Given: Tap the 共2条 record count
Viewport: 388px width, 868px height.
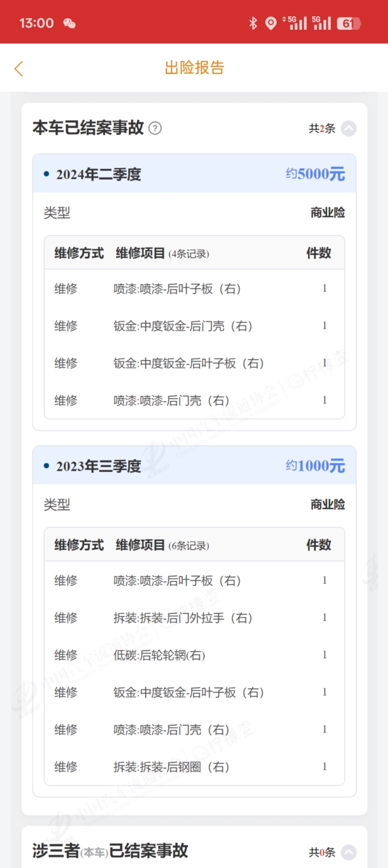Looking at the screenshot, I should coord(322,128).
